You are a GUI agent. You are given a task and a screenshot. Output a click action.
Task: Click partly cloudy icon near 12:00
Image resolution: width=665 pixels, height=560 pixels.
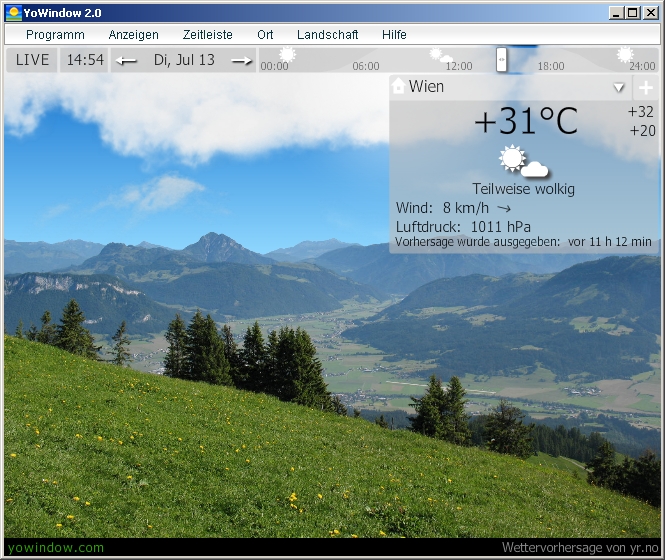click(x=441, y=55)
